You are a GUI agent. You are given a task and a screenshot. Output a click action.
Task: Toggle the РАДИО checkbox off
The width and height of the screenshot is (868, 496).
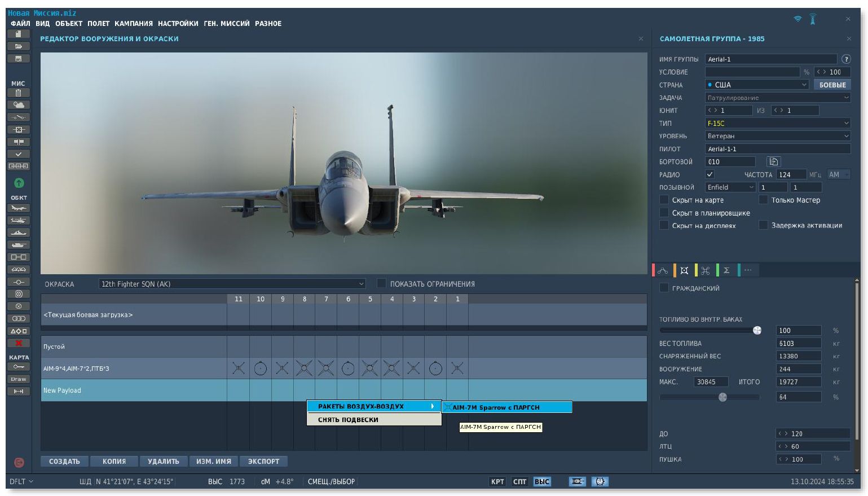coord(710,175)
